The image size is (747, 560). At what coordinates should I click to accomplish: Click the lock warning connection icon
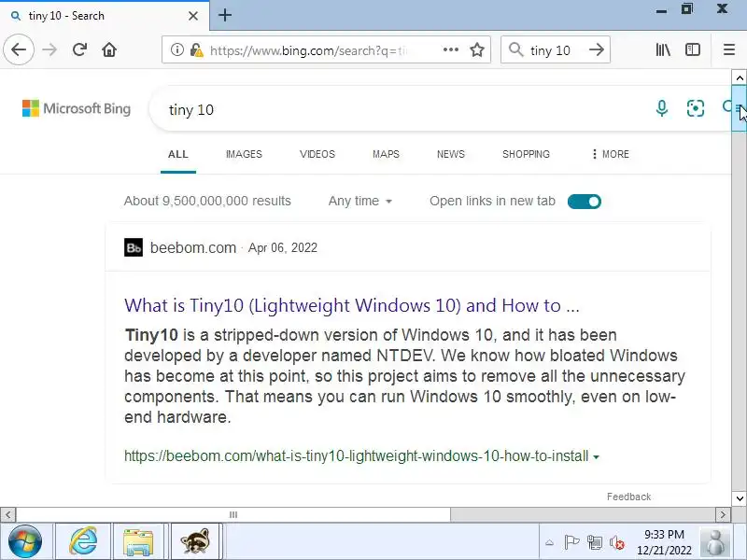coord(196,50)
